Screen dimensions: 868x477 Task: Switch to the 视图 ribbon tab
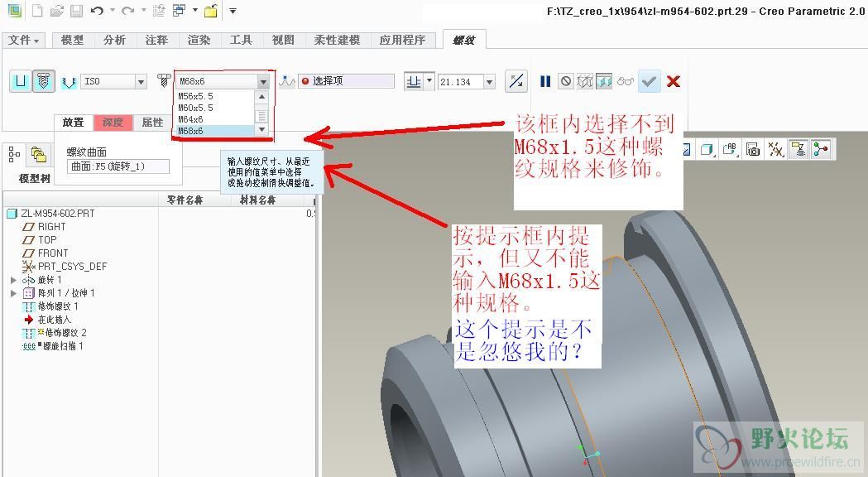coord(283,40)
